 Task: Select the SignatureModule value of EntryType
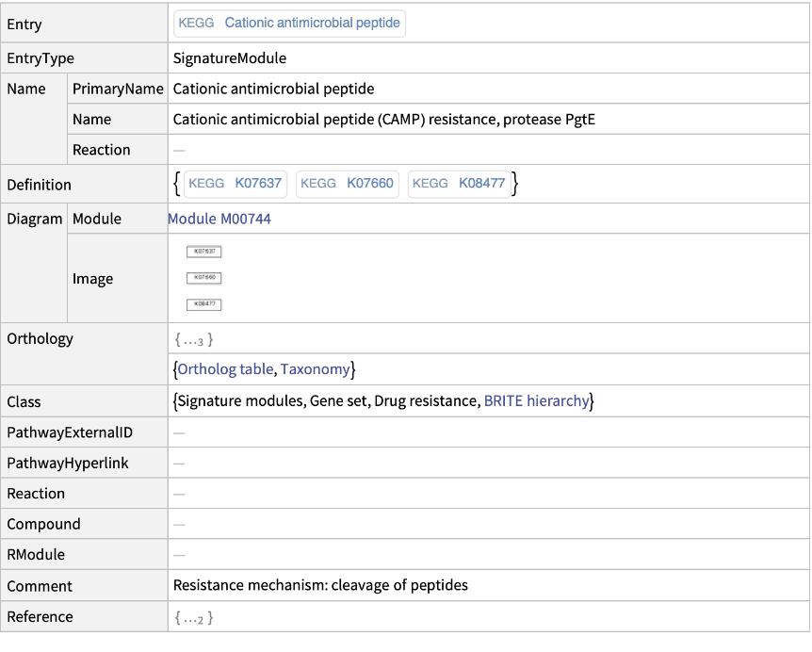pos(230,58)
